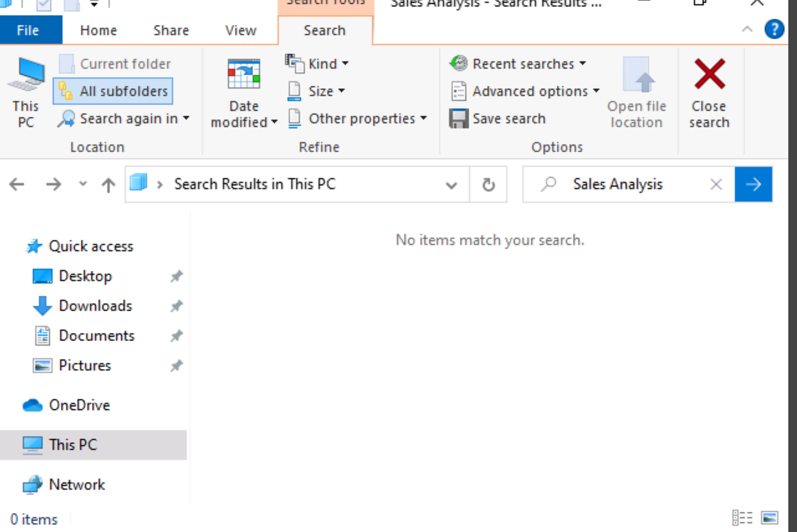Screen dimensions: 797x532
Task: Click the This PC location icon in ribbon
Action: 26,75
